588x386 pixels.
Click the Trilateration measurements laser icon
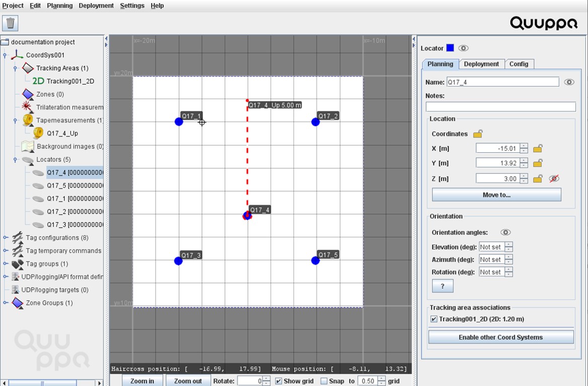(x=27, y=107)
